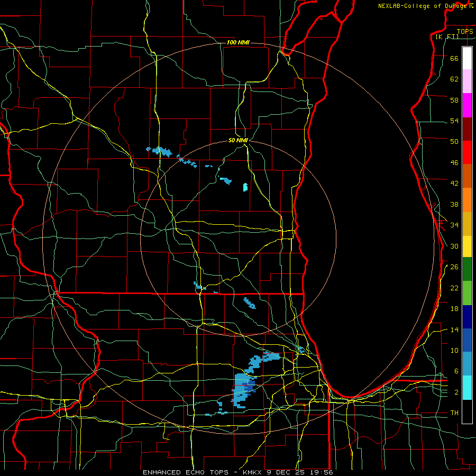Click the "62" legend value
This screenshot has width=476, height=476.
click(454, 79)
